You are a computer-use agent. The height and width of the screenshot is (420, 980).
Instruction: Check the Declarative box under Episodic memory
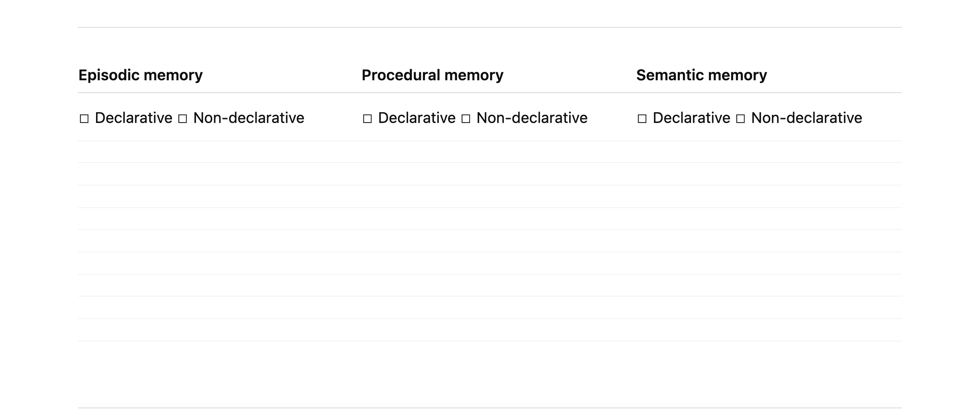tap(84, 118)
